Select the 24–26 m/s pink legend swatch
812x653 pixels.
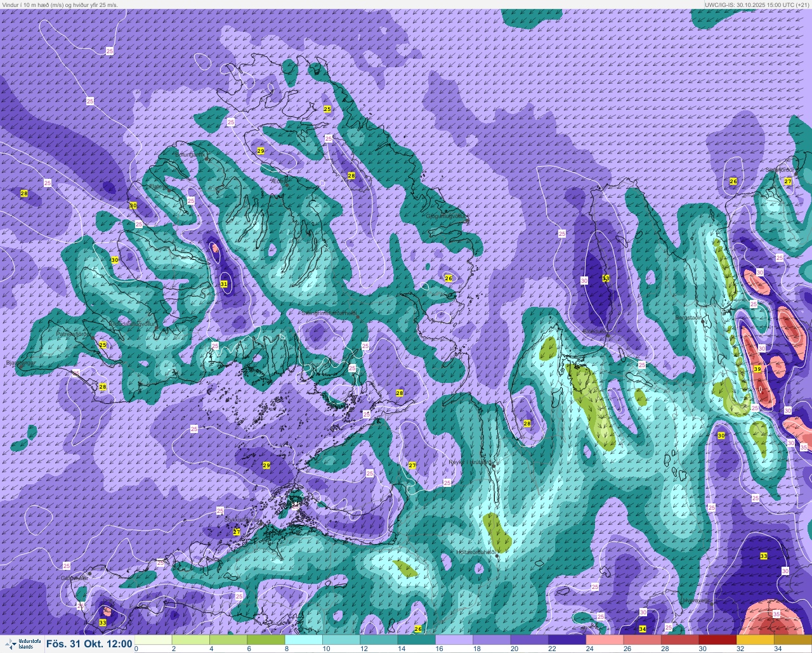tap(605, 640)
